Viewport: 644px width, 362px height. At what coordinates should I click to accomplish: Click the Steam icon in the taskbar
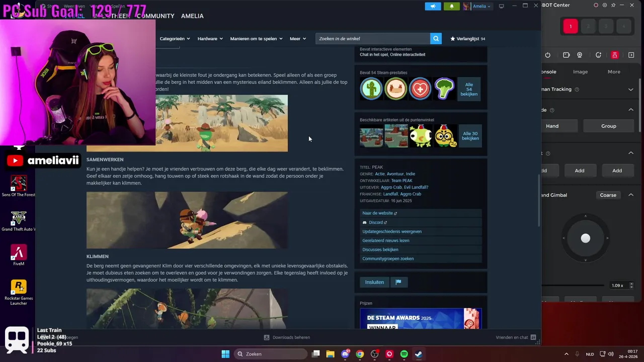[x=419, y=354]
